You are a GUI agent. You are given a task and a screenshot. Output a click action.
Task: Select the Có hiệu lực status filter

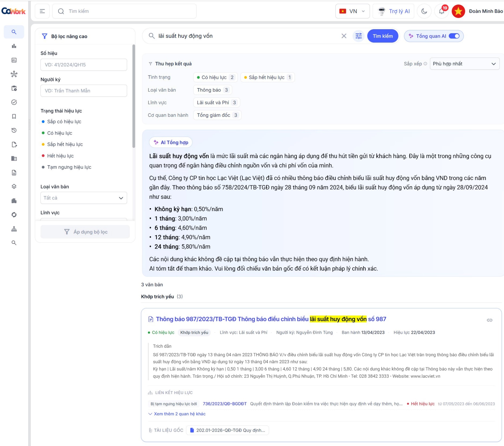coord(60,133)
